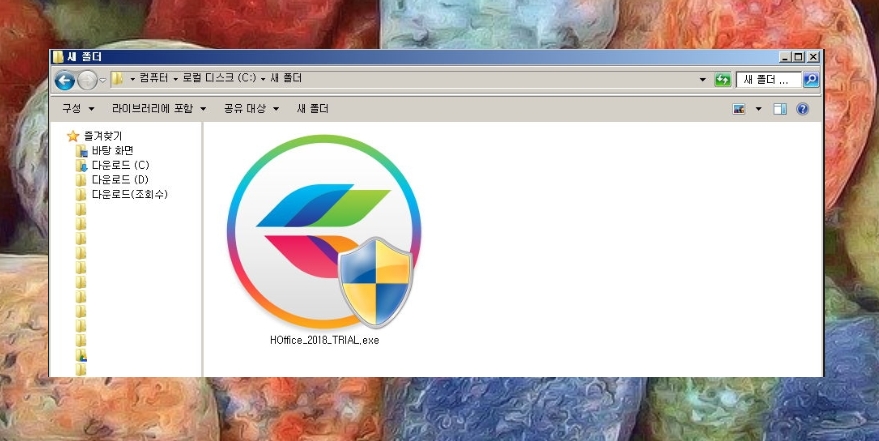Open 바탕 화면 in favorites

click(x=113, y=151)
